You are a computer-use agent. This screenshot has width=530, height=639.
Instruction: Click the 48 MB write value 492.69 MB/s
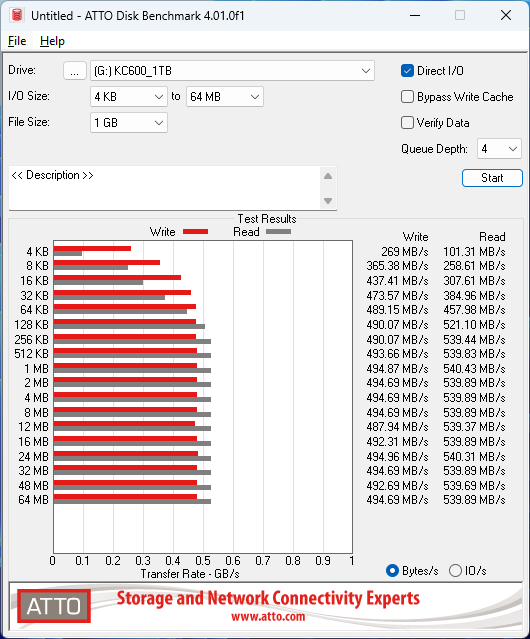[398, 486]
